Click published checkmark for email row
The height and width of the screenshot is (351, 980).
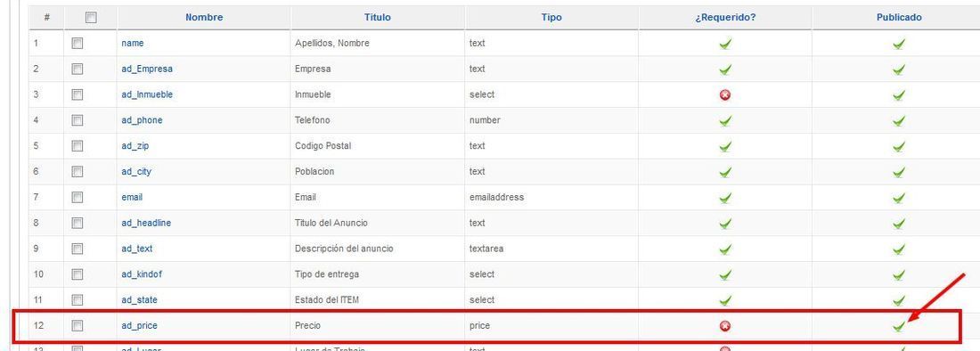coord(898,198)
